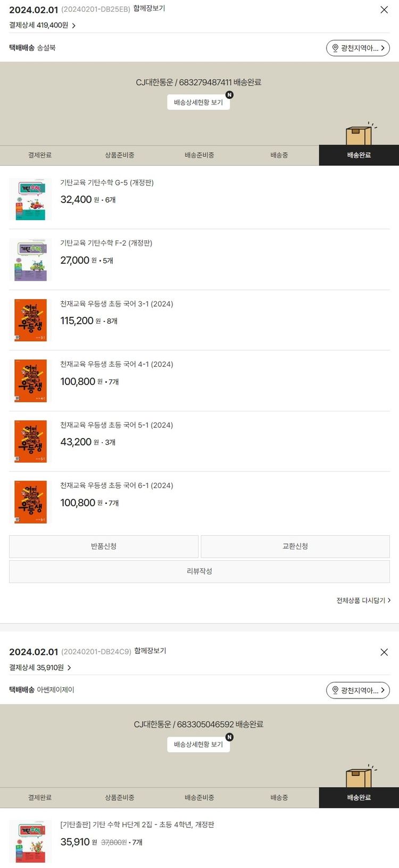This screenshot has width=399, height=868.
Task: Open 기탄 수학 H단계 2집 product title
Action: (137, 824)
